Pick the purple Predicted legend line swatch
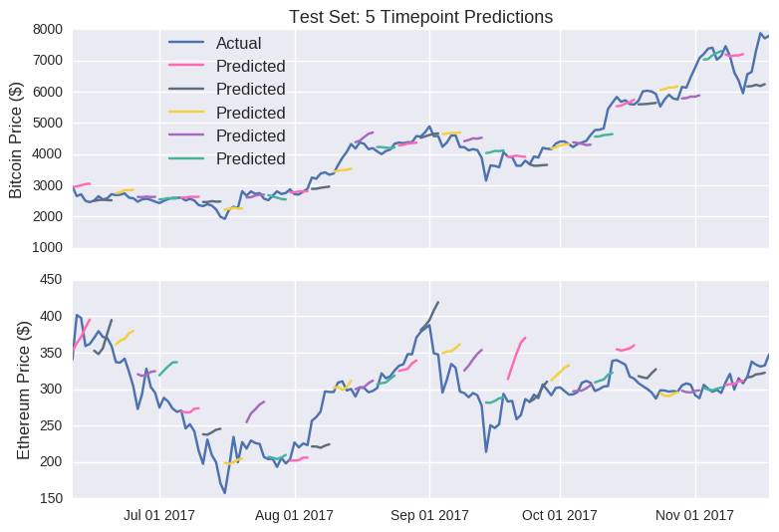This screenshot has width=779, height=532. click(186, 135)
